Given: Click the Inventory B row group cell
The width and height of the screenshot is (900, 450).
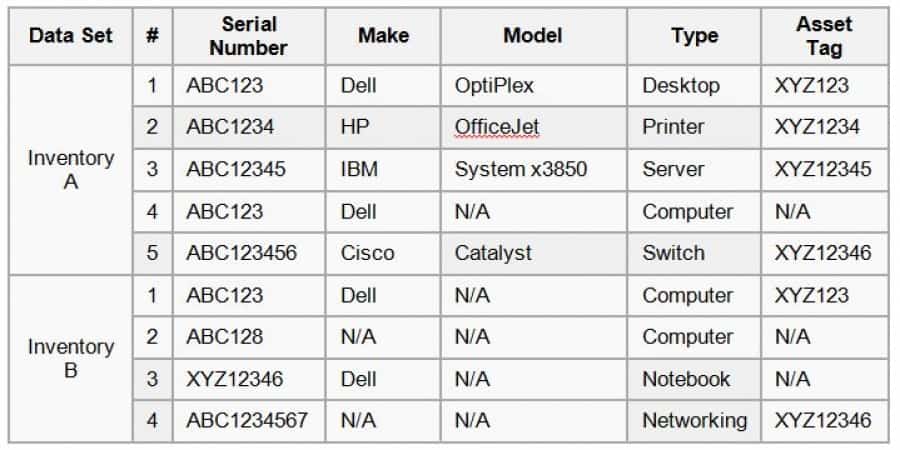Looking at the screenshot, I should click(70, 359).
